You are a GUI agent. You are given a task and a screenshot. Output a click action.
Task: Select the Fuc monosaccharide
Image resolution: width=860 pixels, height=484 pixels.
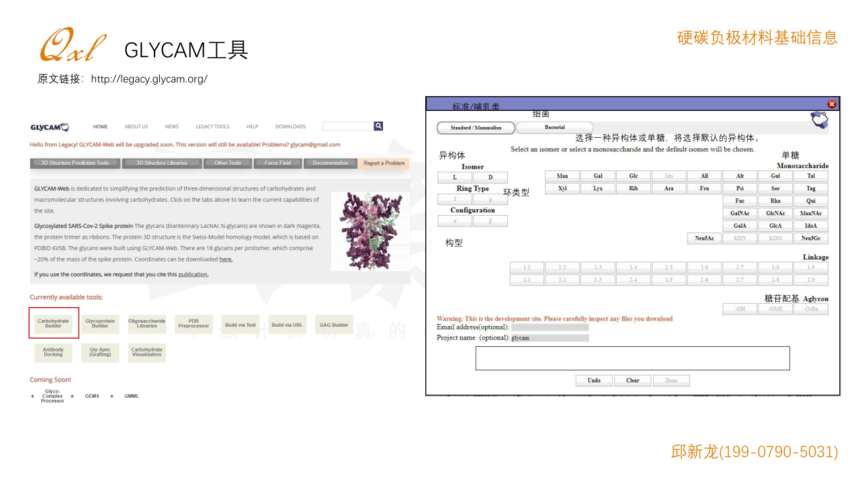click(740, 201)
